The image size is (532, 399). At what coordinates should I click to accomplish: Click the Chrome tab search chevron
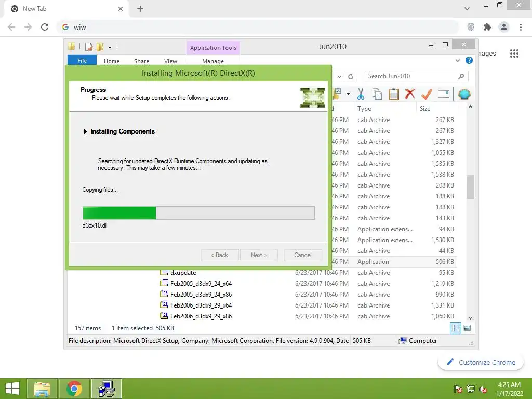point(467,9)
